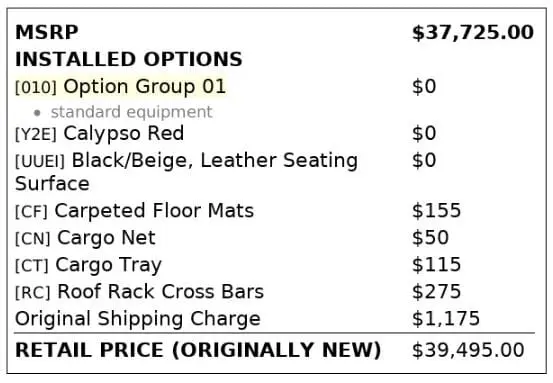Viewport: 553px width, 383px height.
Task: Select the Carpeted Floor Mats option
Action: coord(154,211)
